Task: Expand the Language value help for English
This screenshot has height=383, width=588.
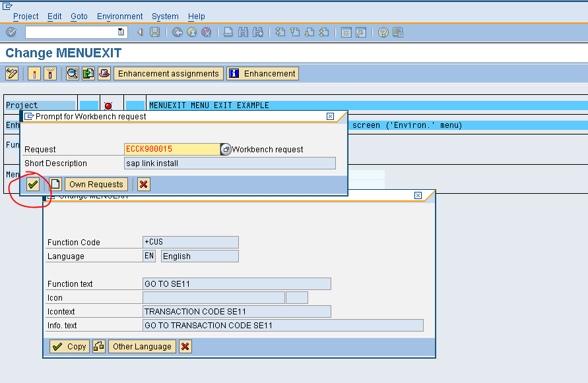Action: [148, 256]
